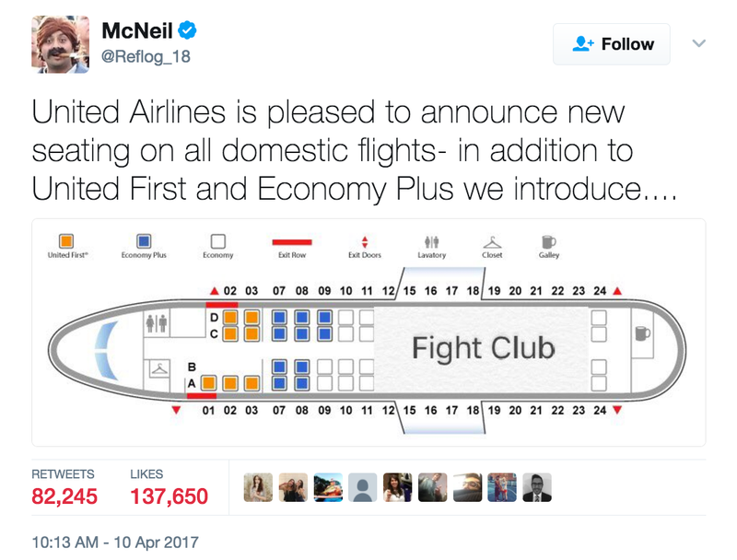Click the United First orange legend icon

pyautogui.click(x=65, y=241)
